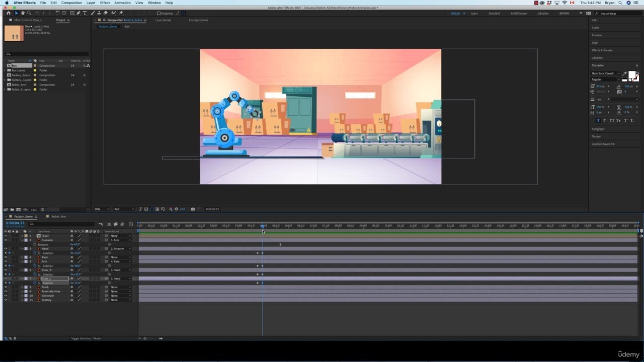Click the Shy layers icon in timeline
Viewport: 644px width, 362px height.
point(109,224)
